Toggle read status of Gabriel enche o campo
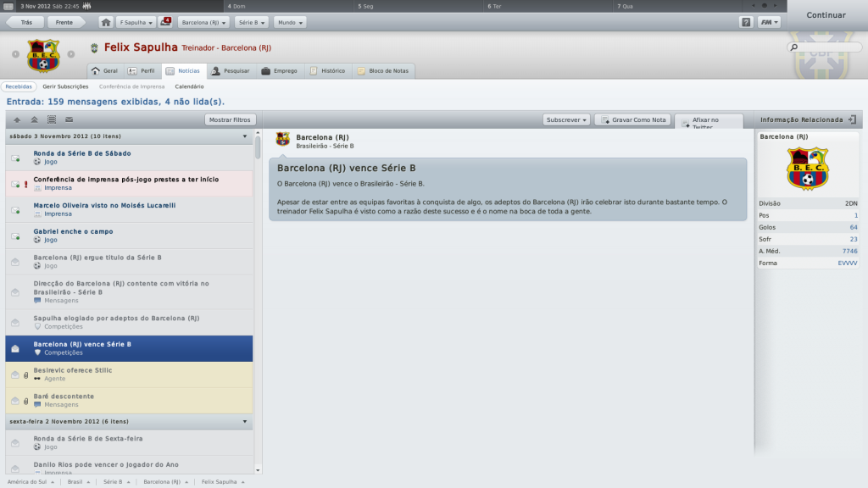The height and width of the screenshot is (488, 868). (x=15, y=236)
